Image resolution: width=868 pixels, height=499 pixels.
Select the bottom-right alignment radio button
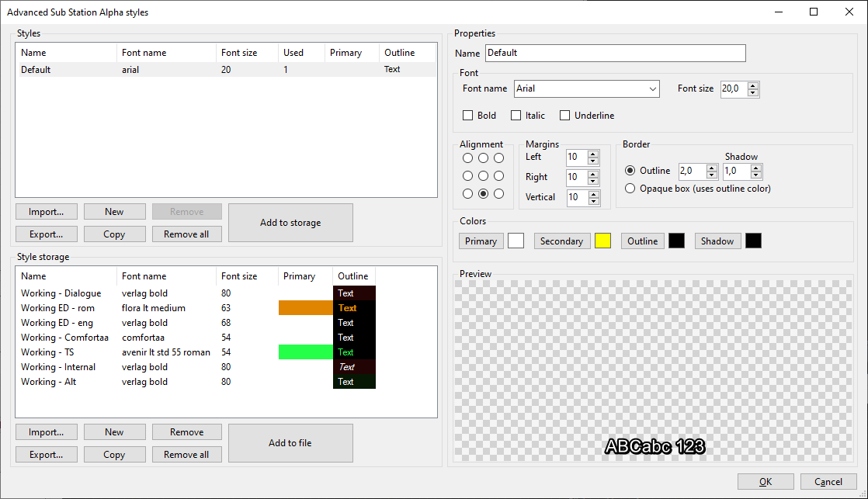[x=501, y=193]
